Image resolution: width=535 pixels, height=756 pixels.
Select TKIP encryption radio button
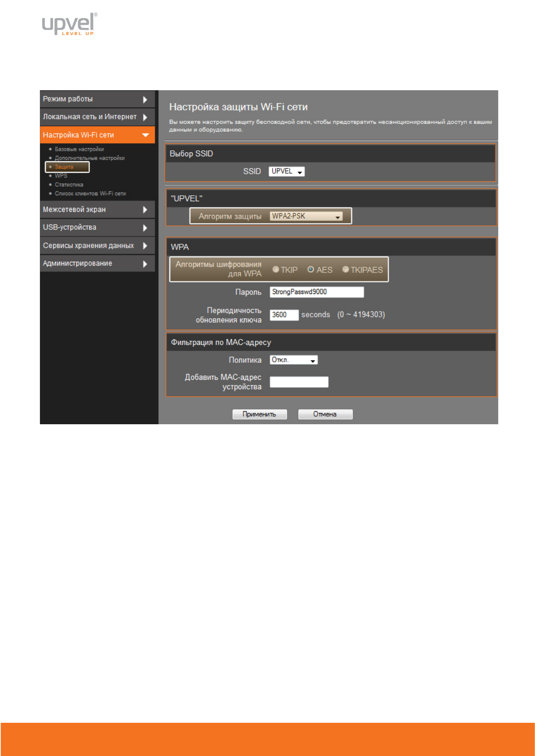(x=276, y=269)
